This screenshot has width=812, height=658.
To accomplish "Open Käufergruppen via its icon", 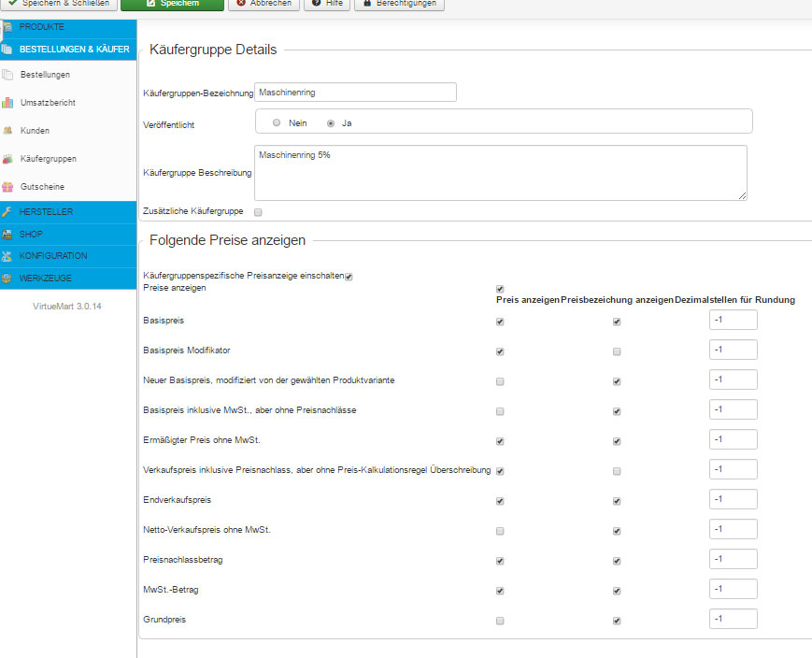I will pos(7,159).
